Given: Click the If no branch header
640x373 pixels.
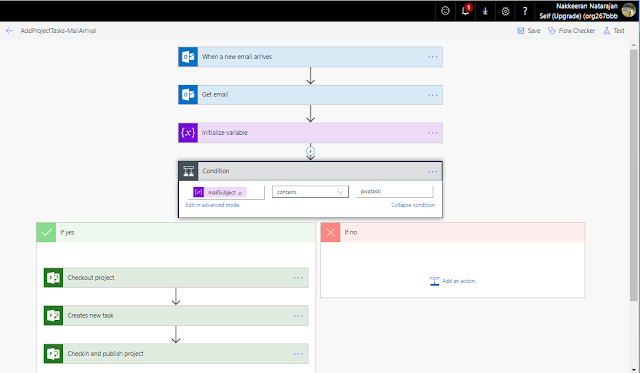Looking at the screenshot, I should 453,232.
